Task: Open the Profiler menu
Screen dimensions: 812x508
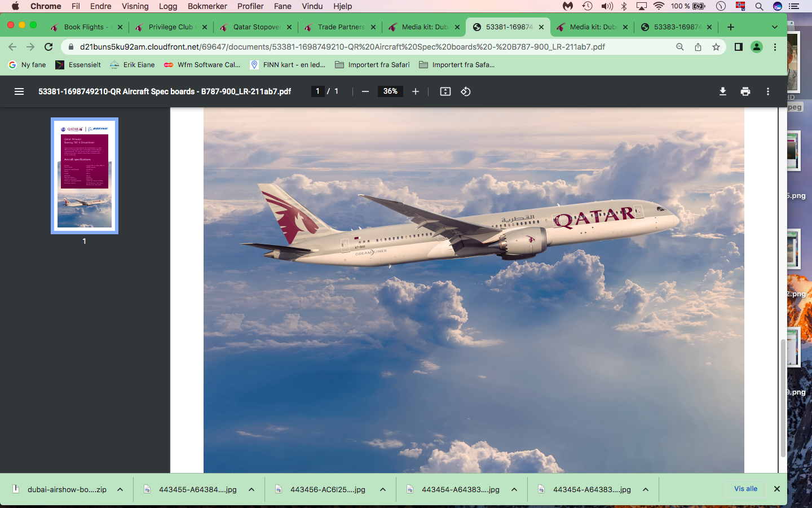Action: pos(250,6)
